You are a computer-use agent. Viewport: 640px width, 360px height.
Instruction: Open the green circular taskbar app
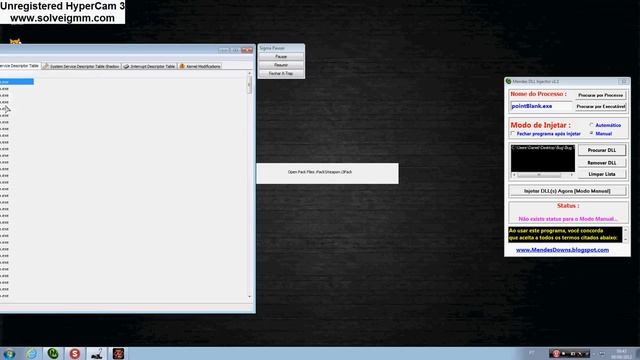click(x=53, y=353)
